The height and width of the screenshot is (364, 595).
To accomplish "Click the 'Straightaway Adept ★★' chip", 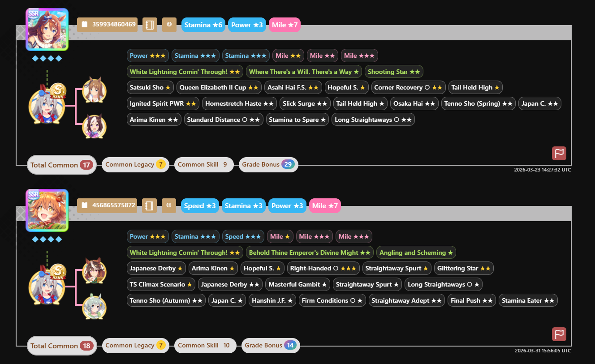I will [407, 301].
